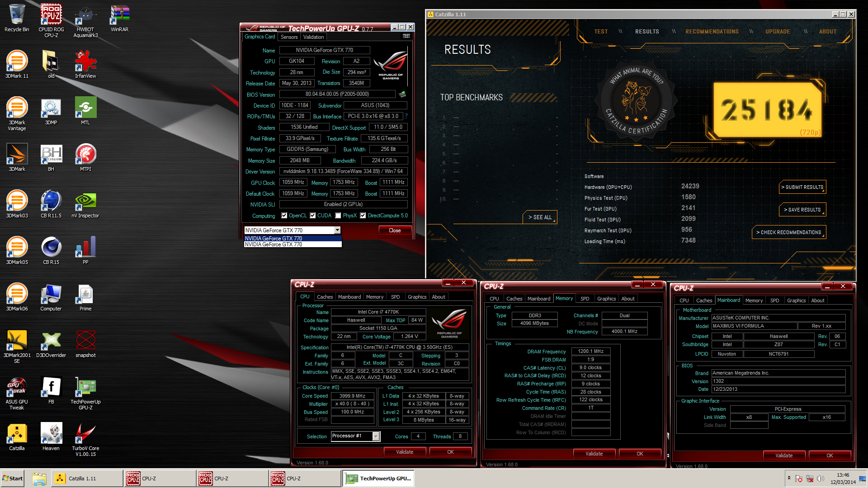Click GPU Name field in GPU-Z
The height and width of the screenshot is (488, 868).
click(x=325, y=50)
